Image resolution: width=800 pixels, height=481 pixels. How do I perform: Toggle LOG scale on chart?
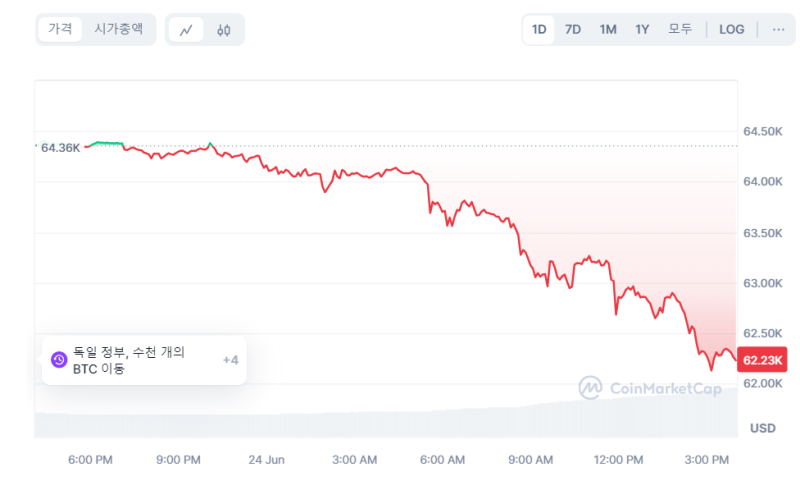[732, 29]
